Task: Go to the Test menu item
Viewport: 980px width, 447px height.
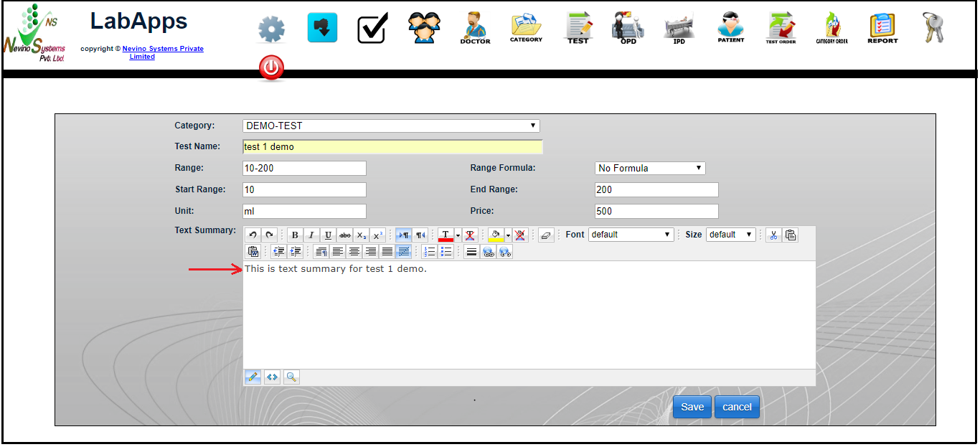Action: (x=578, y=28)
